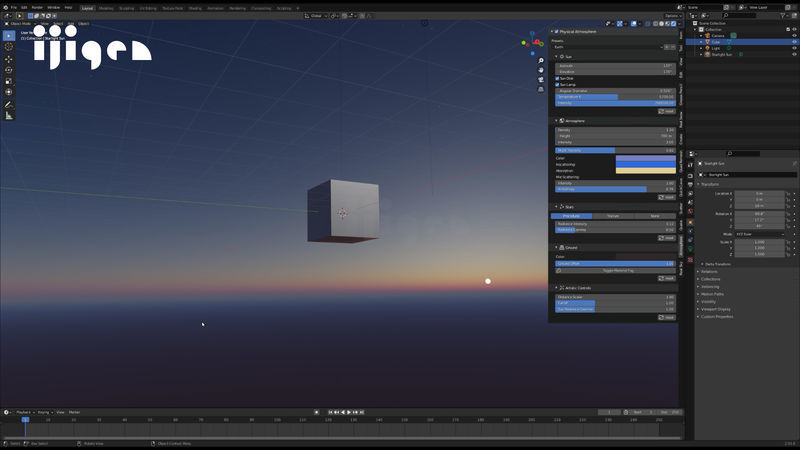The height and width of the screenshot is (450, 800).
Task: Expand the Relations panel
Action: pyautogui.click(x=709, y=271)
